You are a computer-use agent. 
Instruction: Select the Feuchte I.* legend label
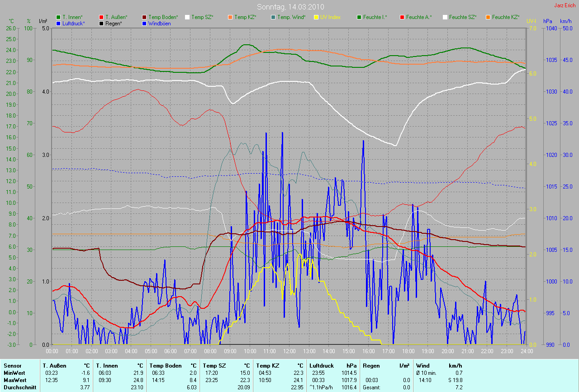376,17
